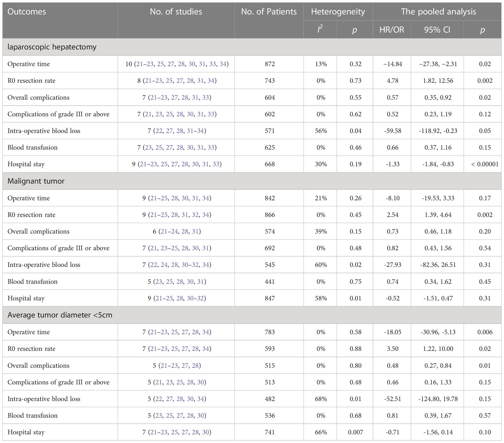Click the 'HR/OR' subheader
This screenshot has width=504, height=443.
click(392, 30)
